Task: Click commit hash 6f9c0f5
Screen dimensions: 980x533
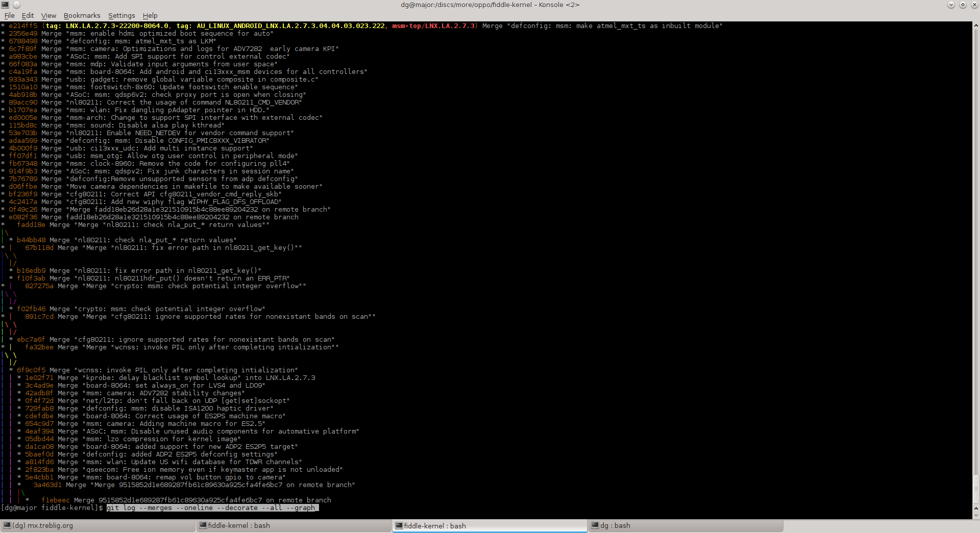Action: pos(31,370)
